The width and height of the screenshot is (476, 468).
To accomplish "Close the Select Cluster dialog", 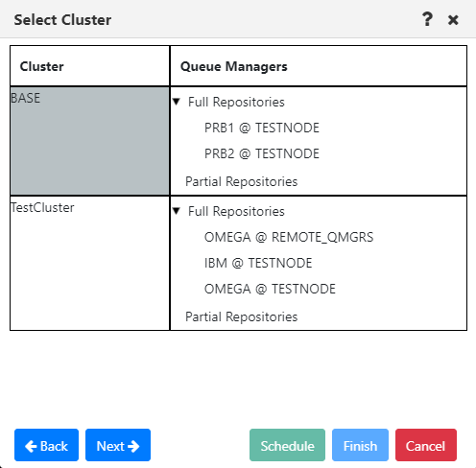I will pyautogui.click(x=453, y=20).
